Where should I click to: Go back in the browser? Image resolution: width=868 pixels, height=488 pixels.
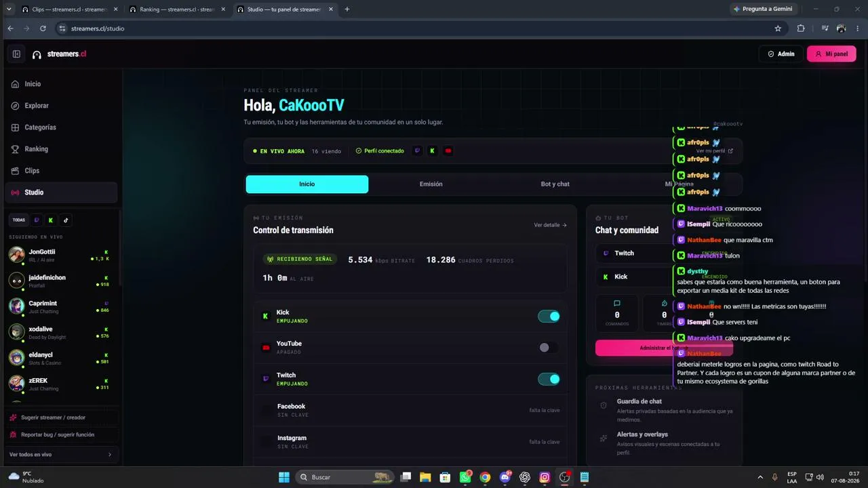[10, 28]
